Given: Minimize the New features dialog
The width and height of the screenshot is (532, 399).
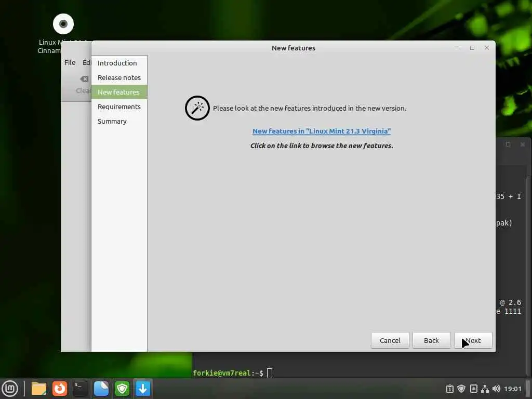Looking at the screenshot, I should click(x=457, y=48).
